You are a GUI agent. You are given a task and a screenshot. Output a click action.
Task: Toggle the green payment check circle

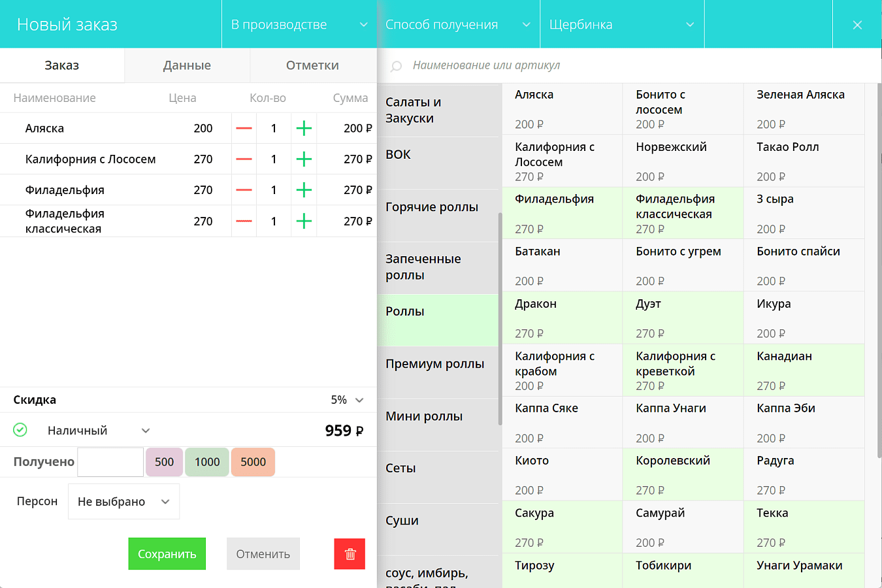20,430
